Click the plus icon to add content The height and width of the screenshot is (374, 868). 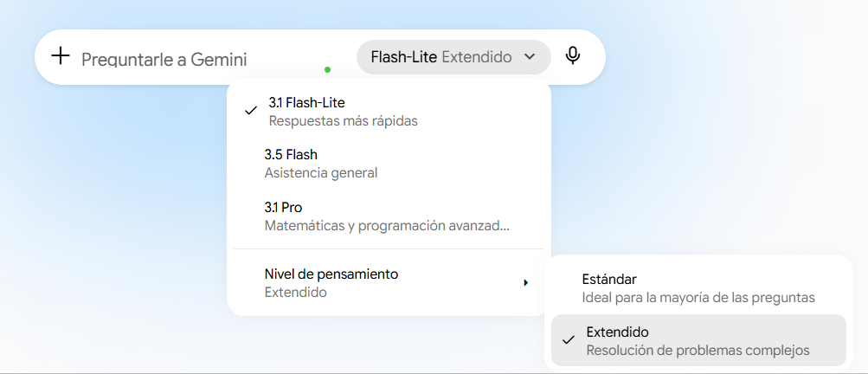click(x=61, y=56)
